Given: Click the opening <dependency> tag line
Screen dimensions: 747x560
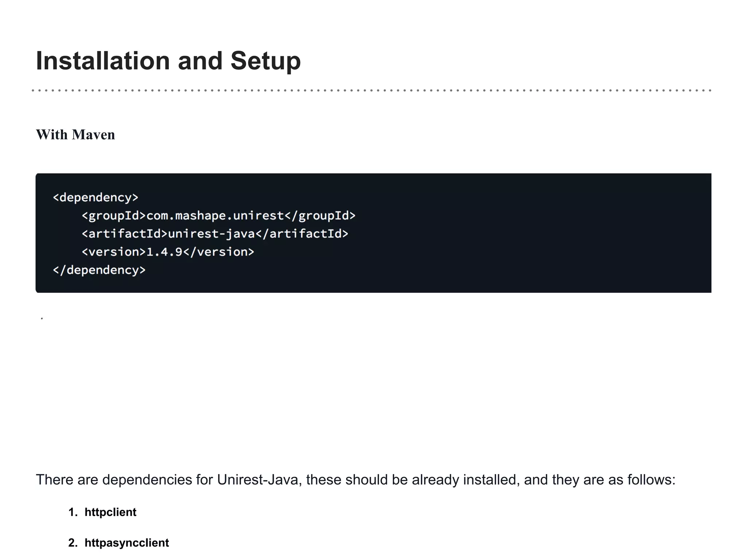Looking at the screenshot, I should (96, 198).
